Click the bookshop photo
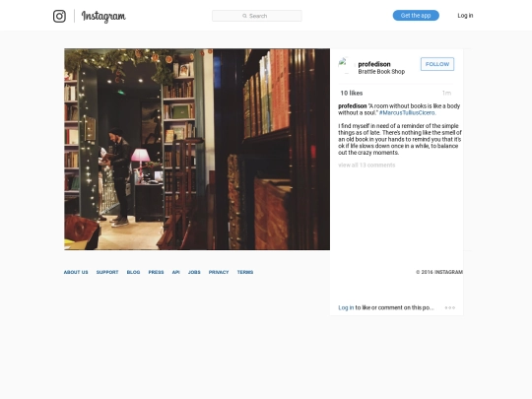Screen dimensions: 532x399 click(x=197, y=150)
